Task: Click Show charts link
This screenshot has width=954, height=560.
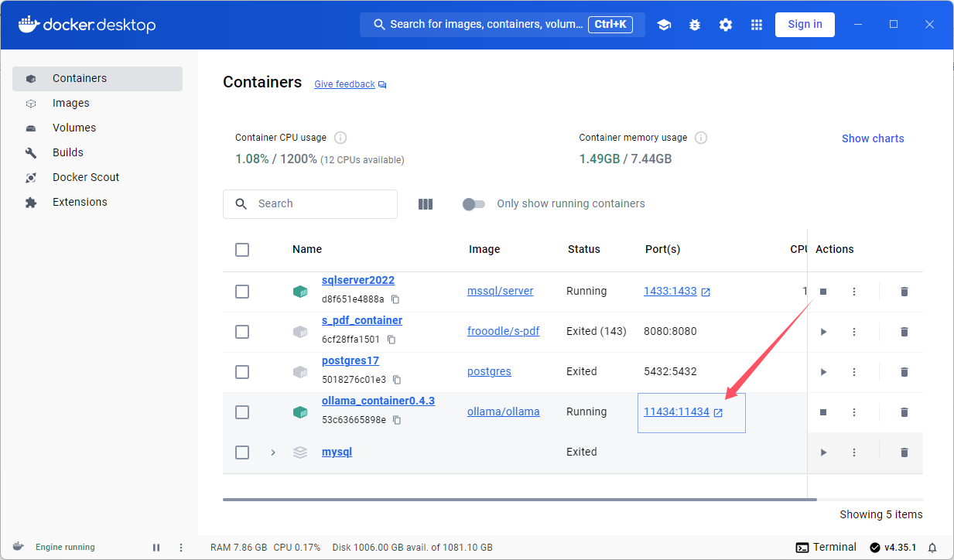Action: pyautogui.click(x=873, y=138)
